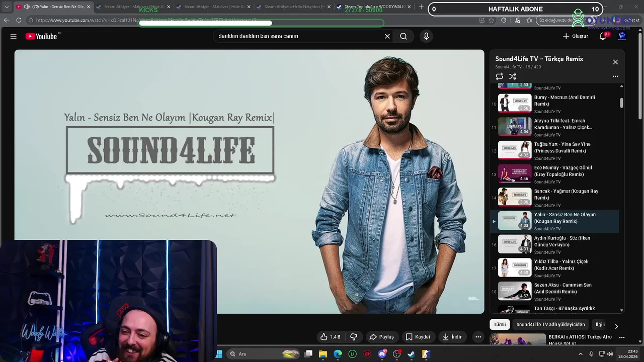The height and width of the screenshot is (362, 644).
Task: Play Aydın Kurtoğlu - Söz from playlist
Action: pos(554,244)
